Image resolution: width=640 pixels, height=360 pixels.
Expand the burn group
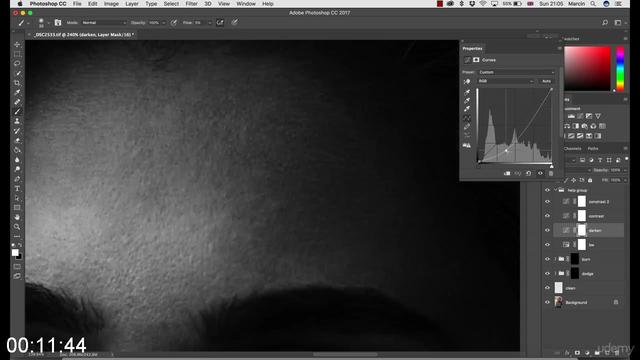point(555,259)
